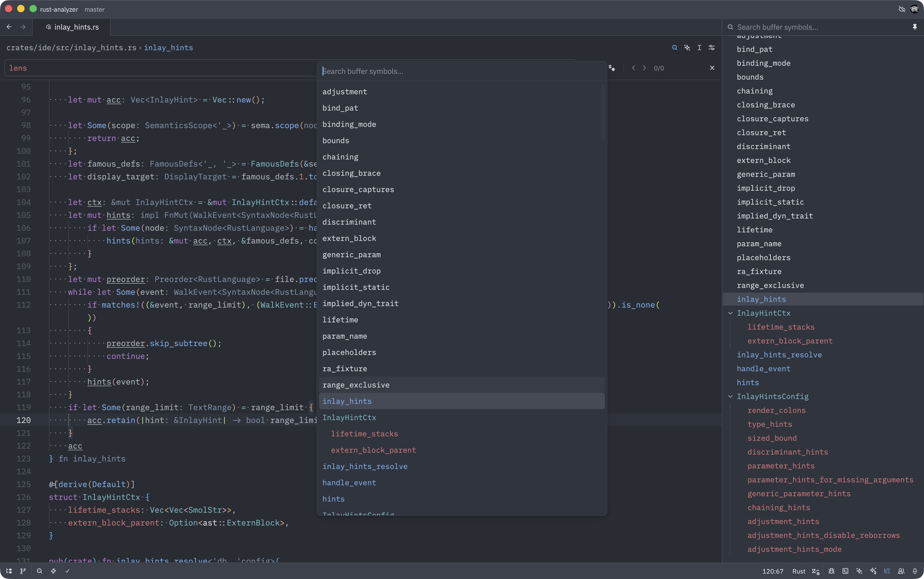Open the git panel in status bar
Viewport: 924px width, 579px height.
[23, 571]
